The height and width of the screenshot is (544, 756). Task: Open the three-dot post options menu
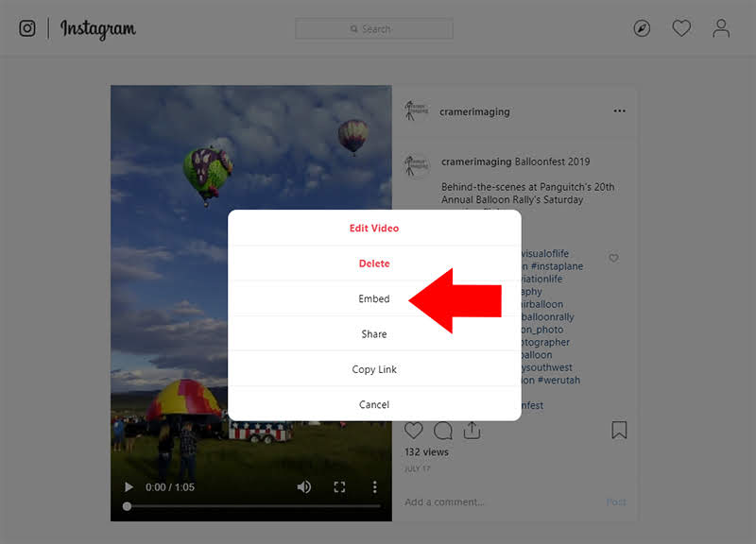point(619,110)
